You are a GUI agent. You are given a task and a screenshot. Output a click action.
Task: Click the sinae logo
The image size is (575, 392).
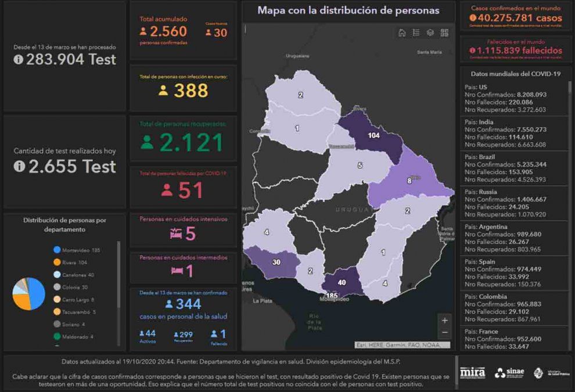tap(510, 373)
